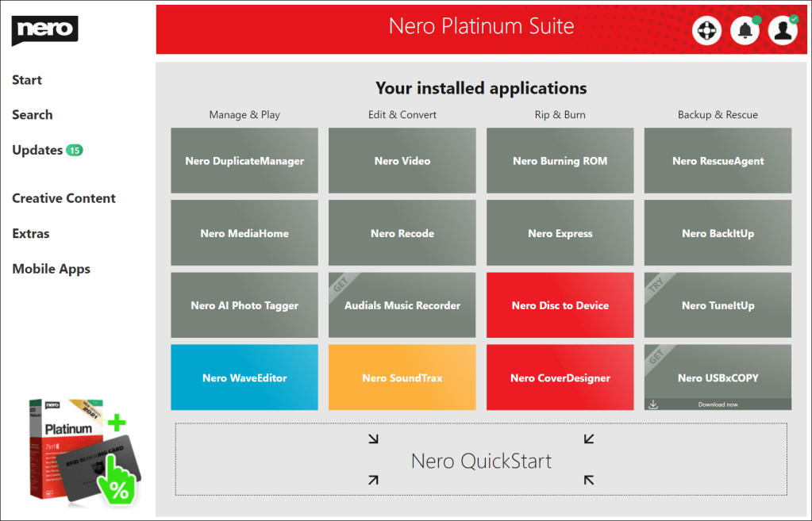Viewport: 812px width, 521px height.
Task: Launch Nero Burning ROM
Action: [560, 161]
